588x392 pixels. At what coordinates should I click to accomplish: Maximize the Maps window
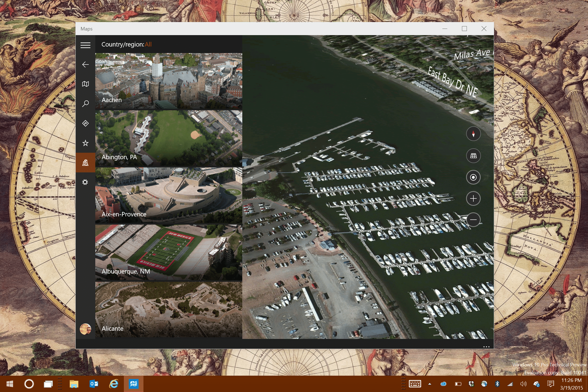(464, 29)
